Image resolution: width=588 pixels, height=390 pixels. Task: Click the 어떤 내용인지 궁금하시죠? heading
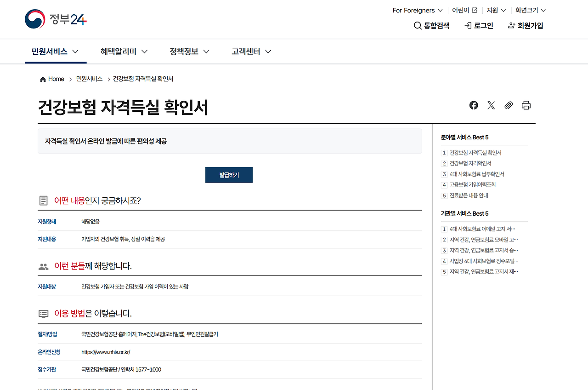tap(97, 201)
